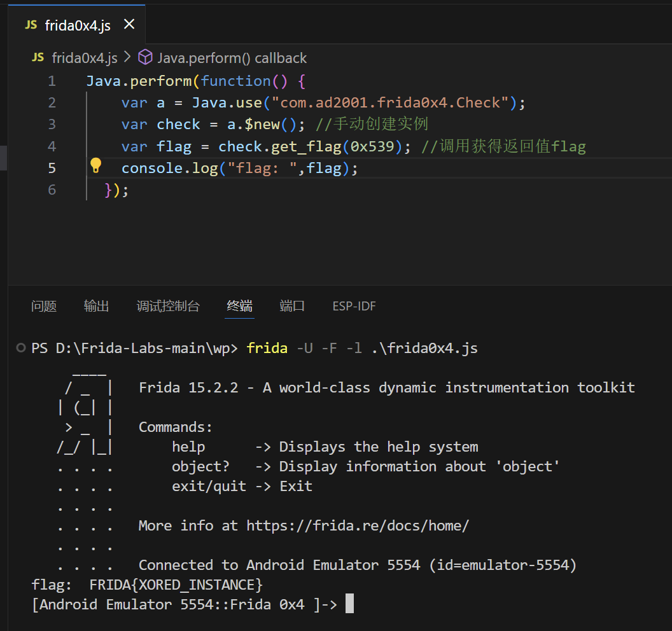Click the lightbulb quick-fix icon on line 5
This screenshot has height=631, width=672.
[95, 166]
